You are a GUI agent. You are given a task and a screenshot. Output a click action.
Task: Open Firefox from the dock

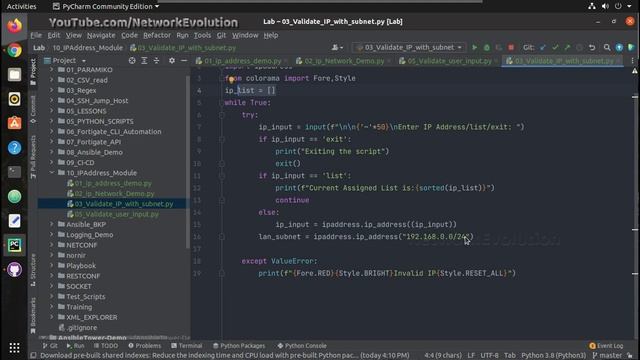pyautogui.click(x=14, y=26)
